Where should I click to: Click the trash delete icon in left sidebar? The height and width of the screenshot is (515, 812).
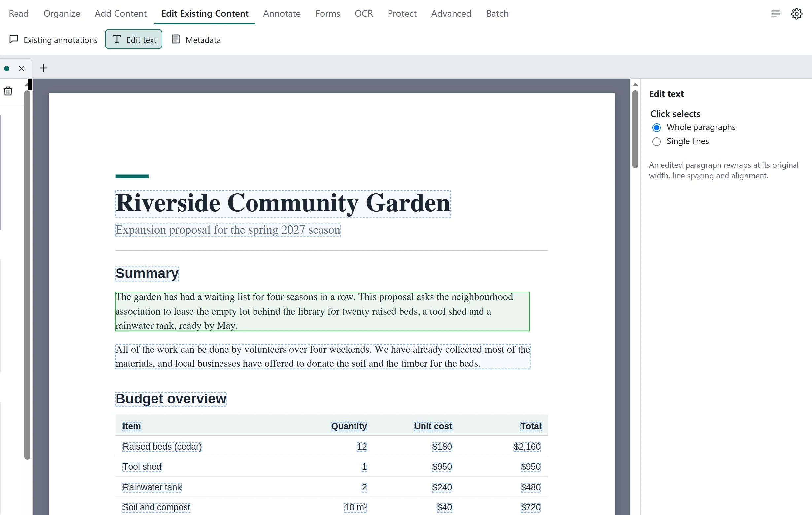point(8,91)
